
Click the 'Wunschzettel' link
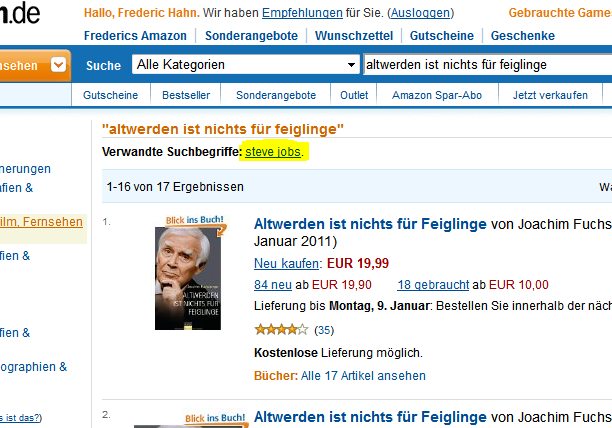[354, 36]
